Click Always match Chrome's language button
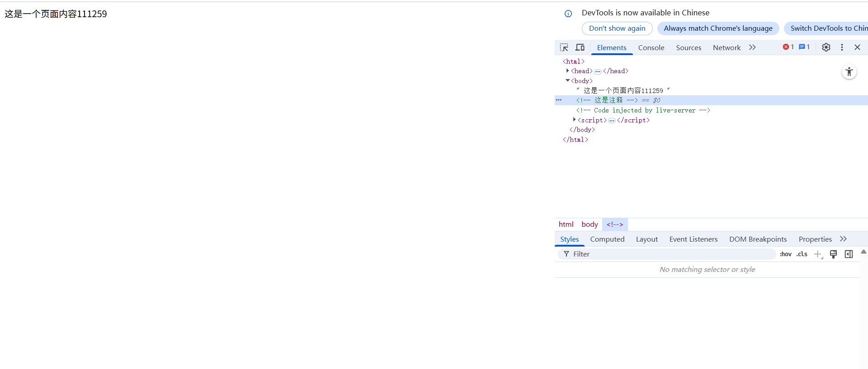868x369 pixels. point(718,28)
